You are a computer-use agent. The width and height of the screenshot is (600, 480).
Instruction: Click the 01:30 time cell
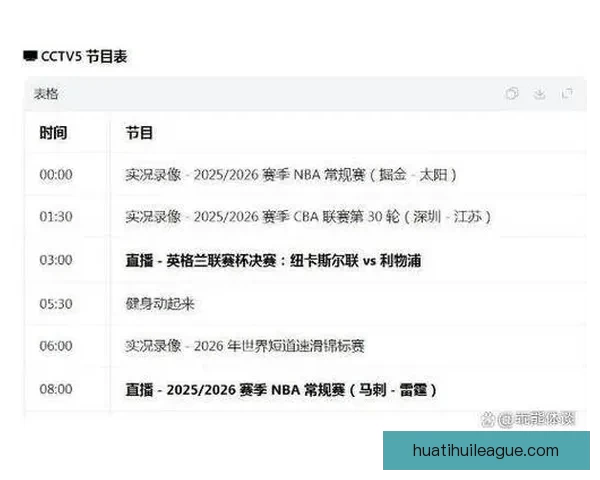pyautogui.click(x=56, y=217)
